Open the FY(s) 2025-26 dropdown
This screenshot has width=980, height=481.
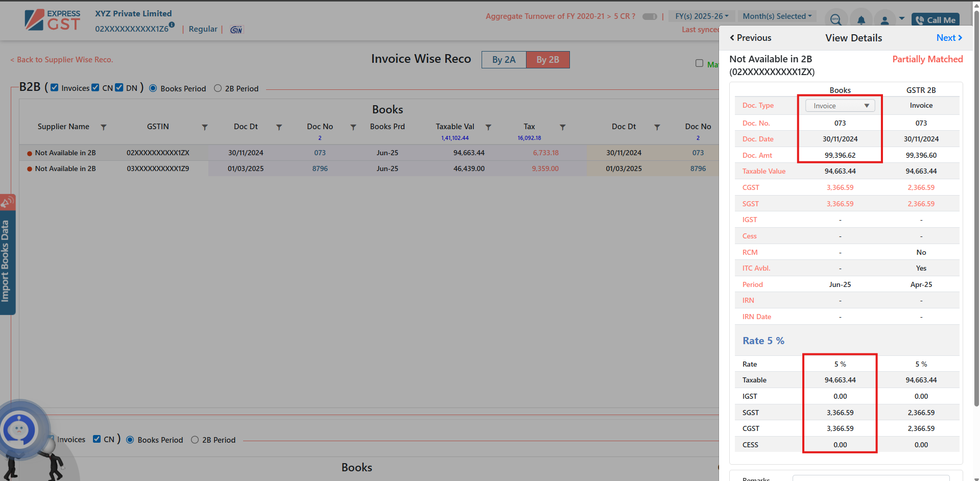pyautogui.click(x=702, y=16)
